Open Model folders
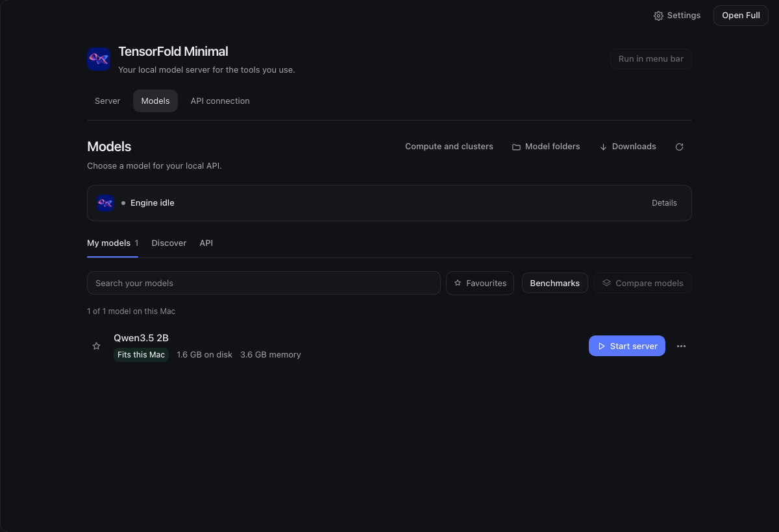Screen dimensions: 779x532 (x=546, y=147)
